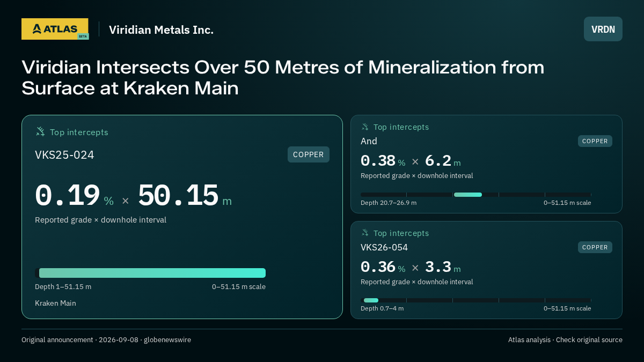Click the hole ID VKS26-054

(x=384, y=247)
